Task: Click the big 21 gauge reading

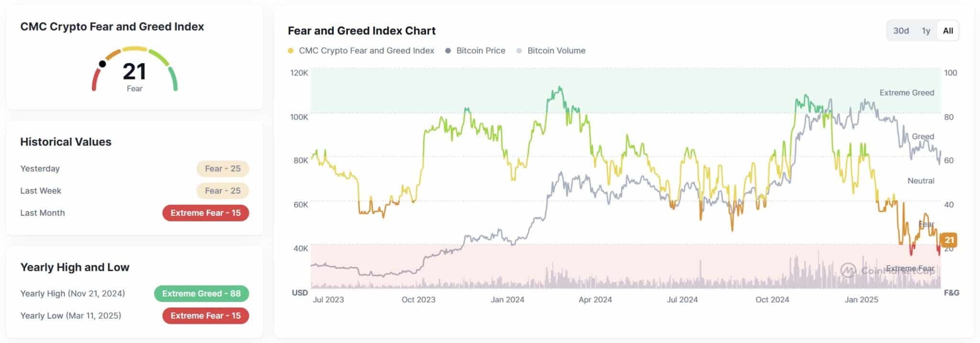Action: coord(134,72)
